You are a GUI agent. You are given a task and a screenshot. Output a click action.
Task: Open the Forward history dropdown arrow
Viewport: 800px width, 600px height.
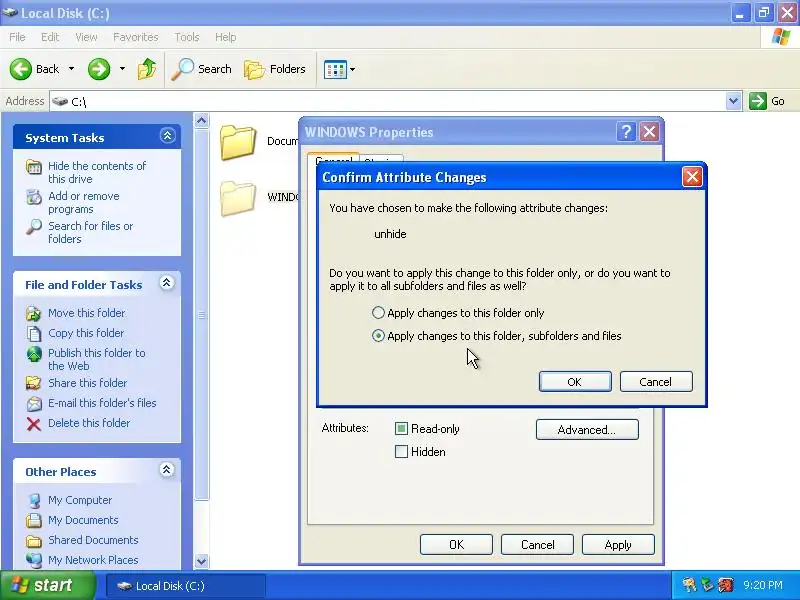point(122,69)
